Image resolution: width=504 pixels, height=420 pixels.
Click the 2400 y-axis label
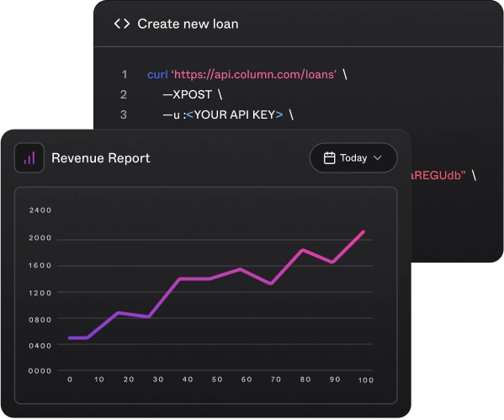[40, 210]
